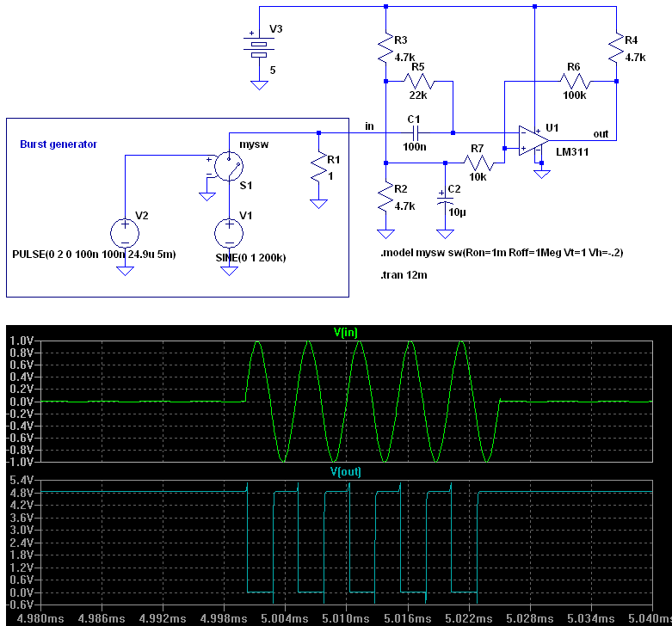Select the S1 switch symbol
The height and width of the screenshot is (626, 672).
(x=228, y=166)
